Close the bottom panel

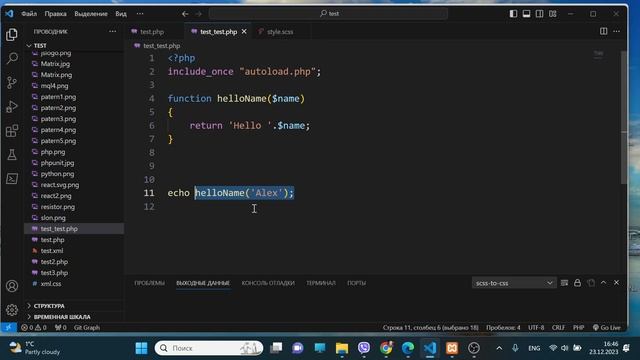(616, 283)
